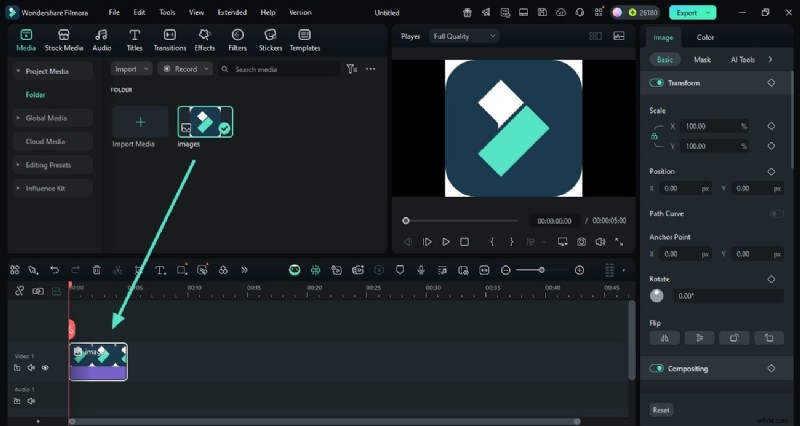
Task: Click the media filter funnel icon
Action: (352, 69)
